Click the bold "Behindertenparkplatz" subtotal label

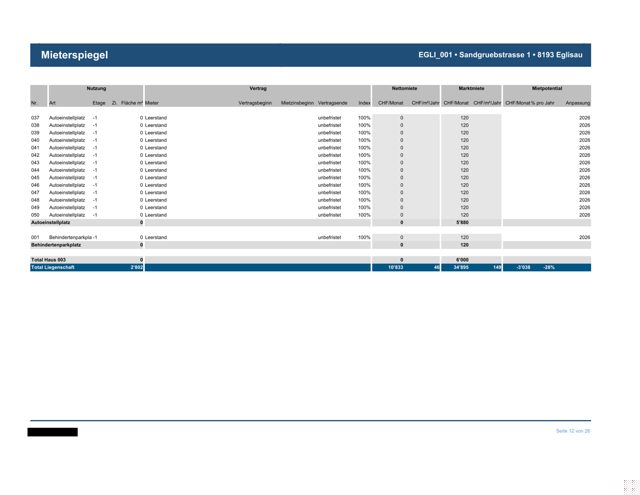tap(56, 245)
